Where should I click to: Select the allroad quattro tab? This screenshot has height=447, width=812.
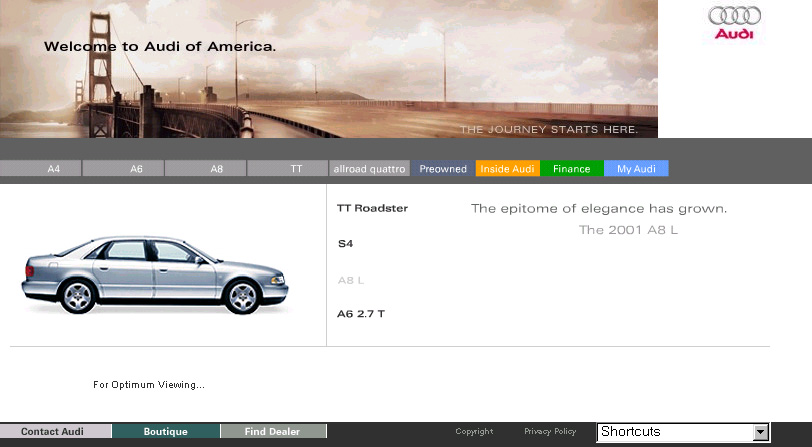click(x=369, y=168)
